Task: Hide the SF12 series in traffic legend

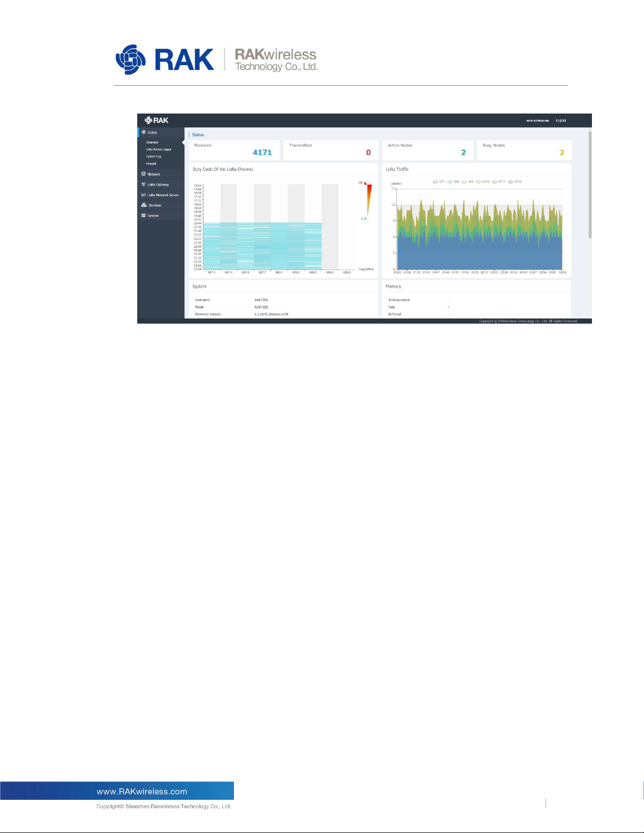Action: tap(515, 182)
